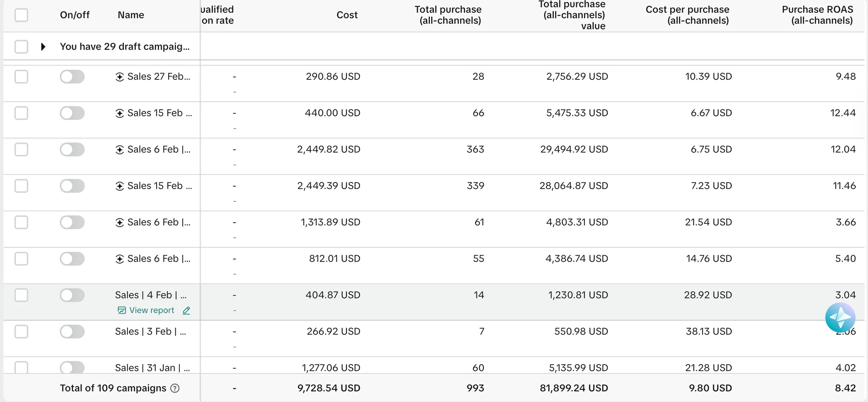Click the smart campaign icon beside Sales 27 Feb
Image resolution: width=868 pixels, height=402 pixels.
(x=120, y=77)
